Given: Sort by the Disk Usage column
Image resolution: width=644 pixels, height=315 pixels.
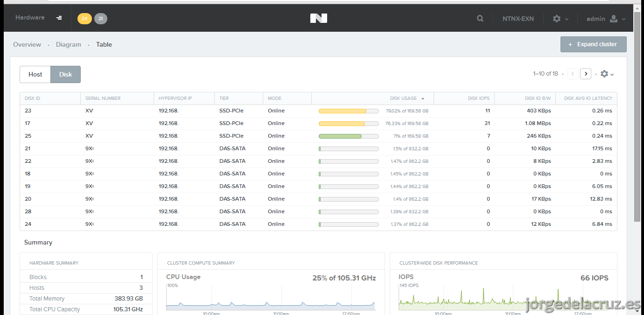Looking at the screenshot, I should coord(403,98).
